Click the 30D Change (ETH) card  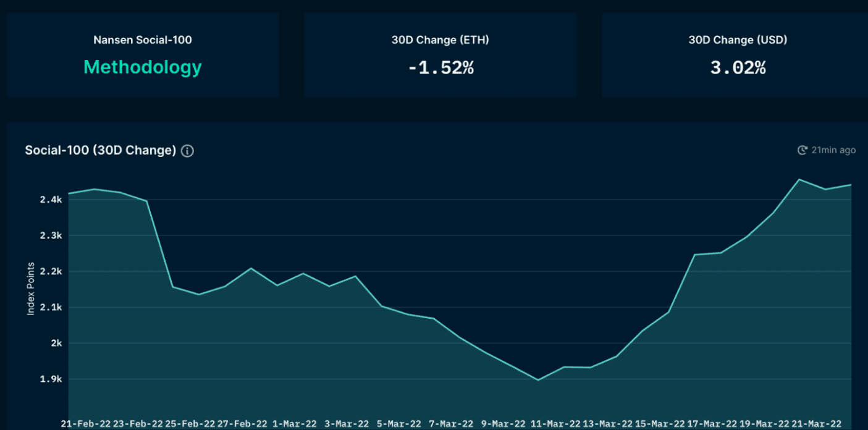pos(440,54)
